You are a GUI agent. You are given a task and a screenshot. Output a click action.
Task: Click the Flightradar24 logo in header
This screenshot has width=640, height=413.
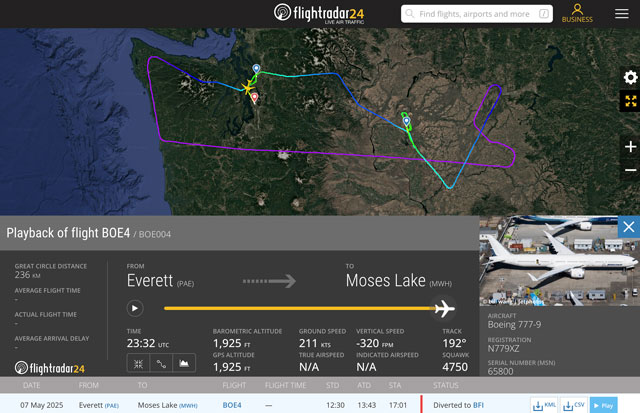point(326,13)
